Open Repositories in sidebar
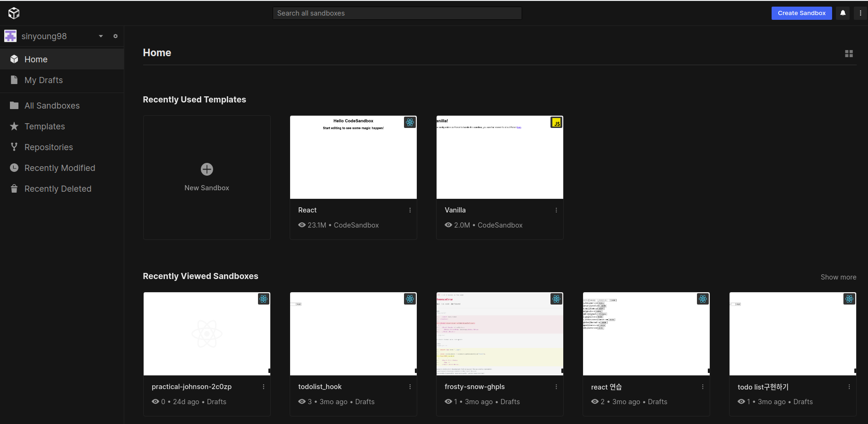Image resolution: width=868 pixels, height=424 pixels. pos(62,147)
